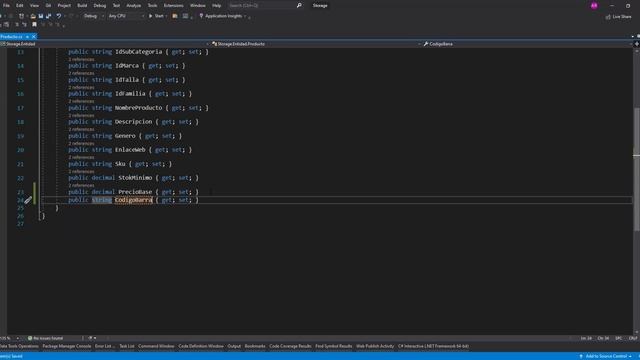The width and height of the screenshot is (640, 360).
Task: Open the File menu
Action: click(x=6, y=5)
